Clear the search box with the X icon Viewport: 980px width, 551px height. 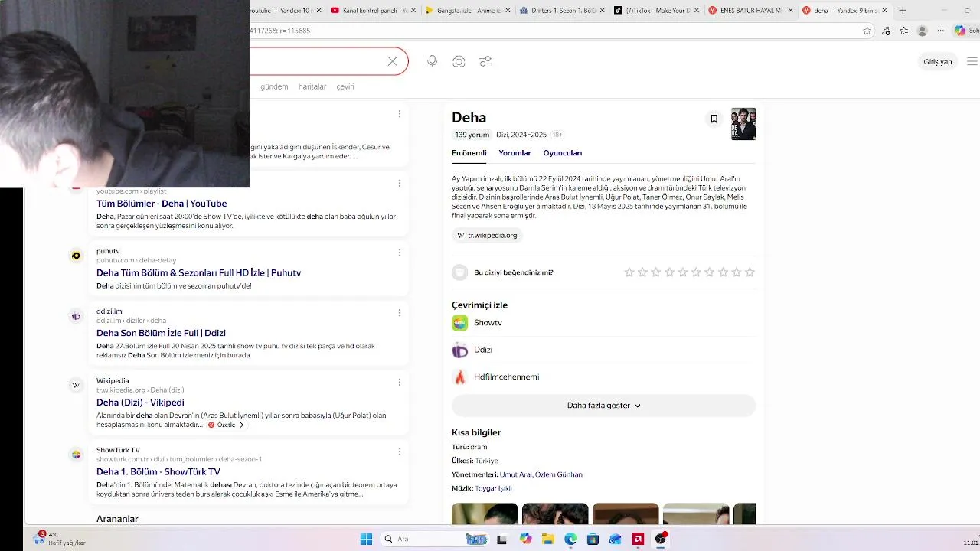click(392, 61)
